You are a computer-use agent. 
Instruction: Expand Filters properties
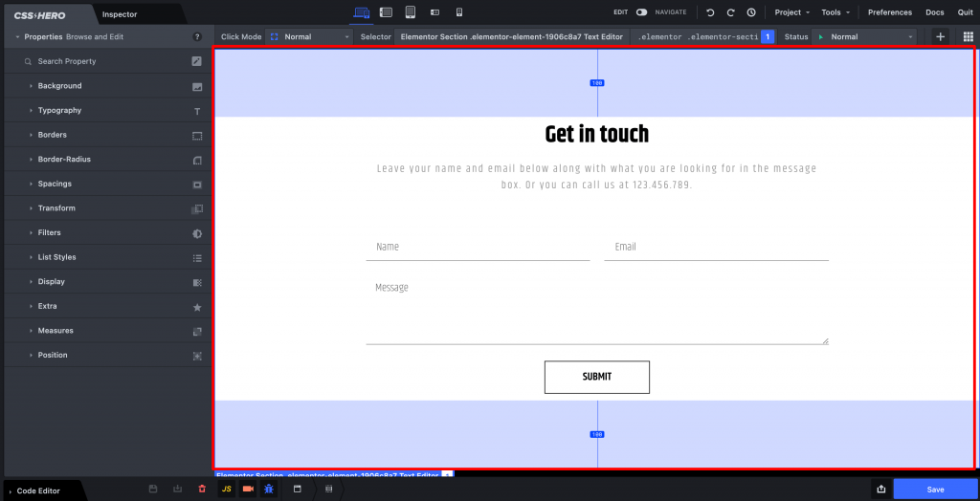pyautogui.click(x=107, y=232)
